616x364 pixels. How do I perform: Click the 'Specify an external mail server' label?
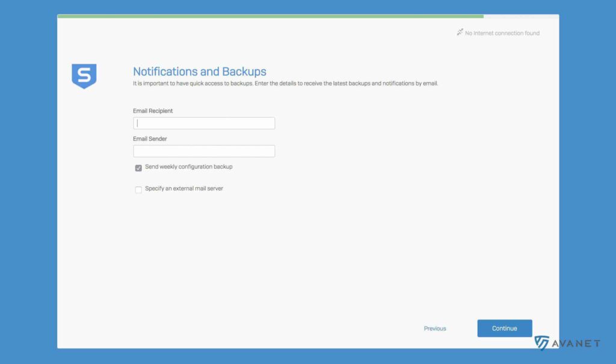184,188
